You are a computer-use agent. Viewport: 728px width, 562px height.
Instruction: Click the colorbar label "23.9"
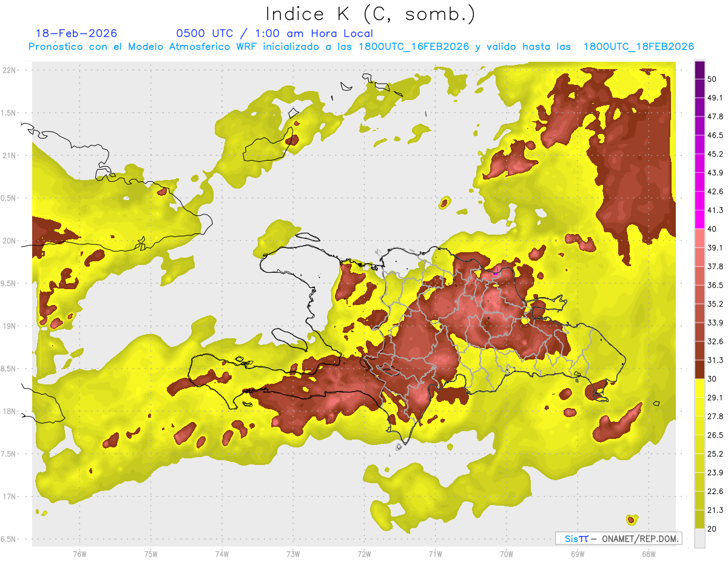coord(715,472)
